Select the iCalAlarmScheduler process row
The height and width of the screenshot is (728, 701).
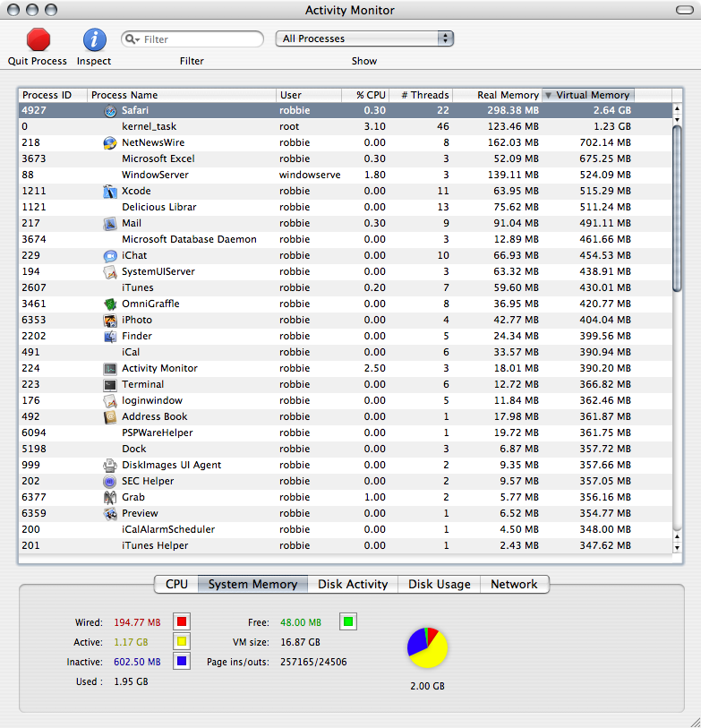pos(346,530)
